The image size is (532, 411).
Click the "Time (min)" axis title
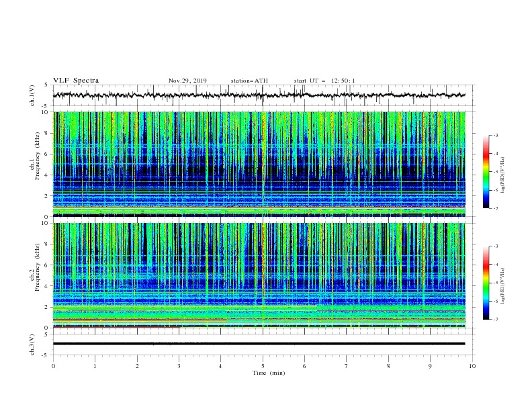(x=269, y=373)
